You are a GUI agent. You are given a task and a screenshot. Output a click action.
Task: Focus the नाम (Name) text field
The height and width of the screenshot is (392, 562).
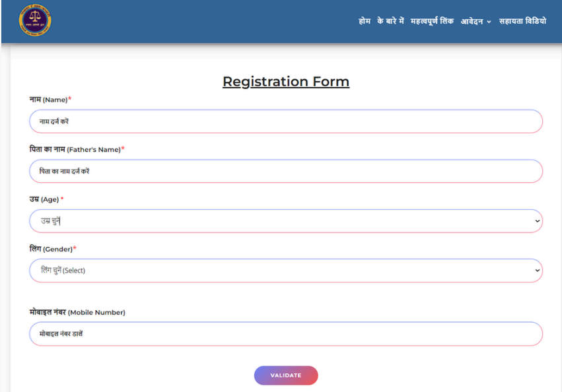click(285, 121)
